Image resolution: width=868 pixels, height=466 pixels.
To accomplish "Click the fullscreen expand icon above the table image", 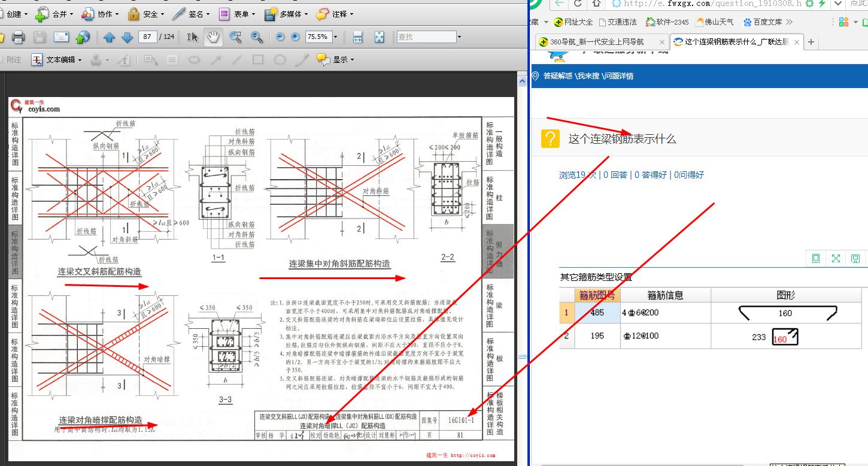I will [x=836, y=258].
